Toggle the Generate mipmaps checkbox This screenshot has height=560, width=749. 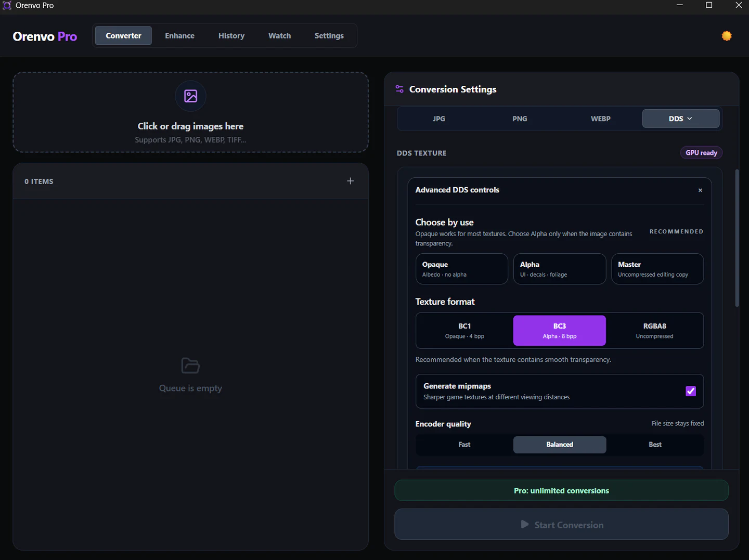point(691,391)
